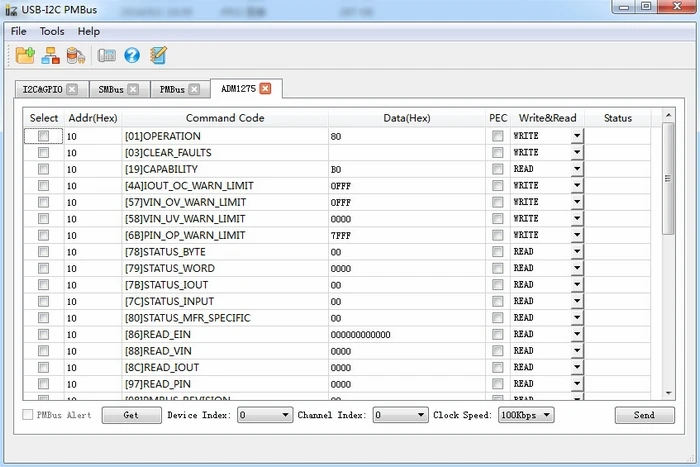Click the Addr(Hex) column header
The width and height of the screenshot is (700, 467).
pos(93,118)
